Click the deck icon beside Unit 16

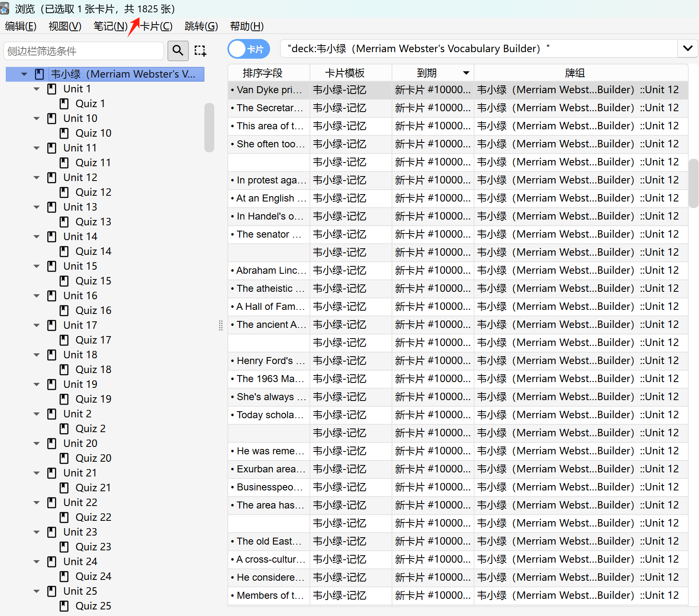click(x=52, y=296)
